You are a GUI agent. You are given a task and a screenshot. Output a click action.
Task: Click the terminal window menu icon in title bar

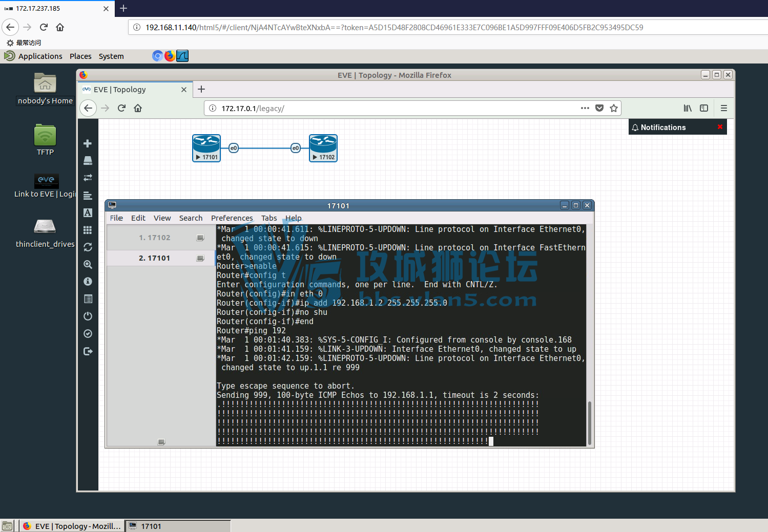pyautogui.click(x=112, y=205)
